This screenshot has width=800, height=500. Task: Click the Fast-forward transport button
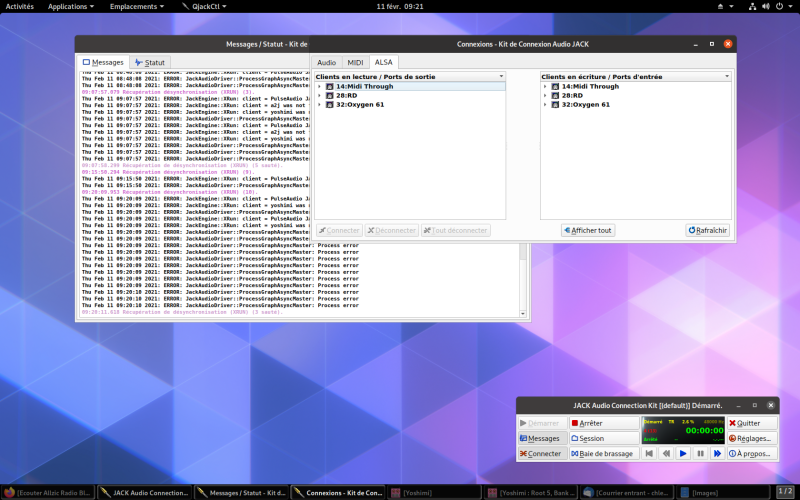pyautogui.click(x=717, y=453)
